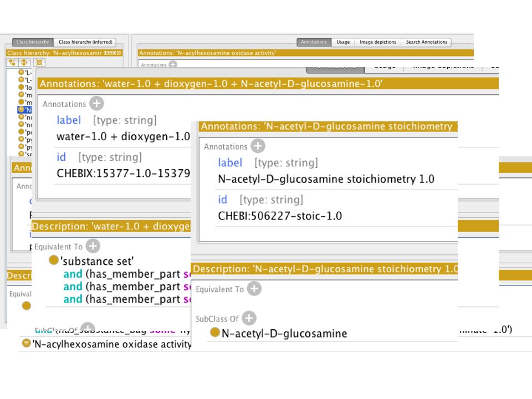
Task: Click the class circle beside 'substance set'
Action: click(x=54, y=260)
